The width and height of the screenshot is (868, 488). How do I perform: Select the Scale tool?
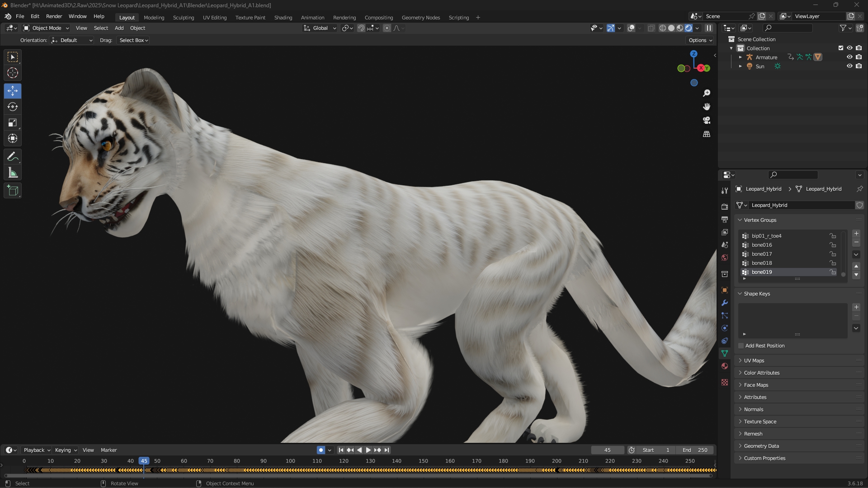[13, 122]
